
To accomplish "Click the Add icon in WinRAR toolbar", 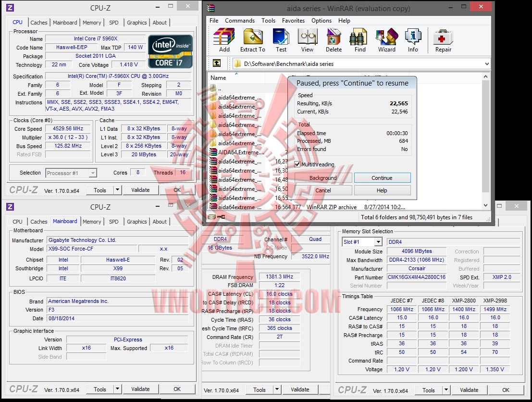I will [224, 40].
